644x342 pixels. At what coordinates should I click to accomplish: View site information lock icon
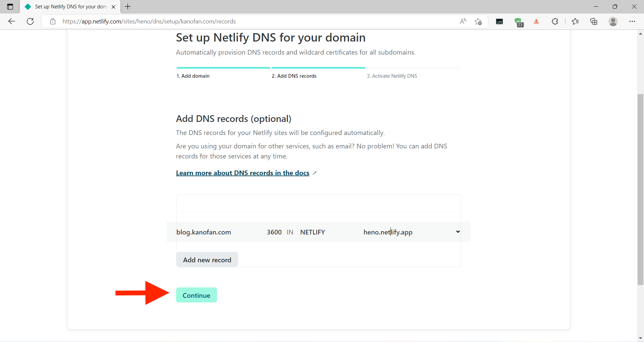pos(53,21)
